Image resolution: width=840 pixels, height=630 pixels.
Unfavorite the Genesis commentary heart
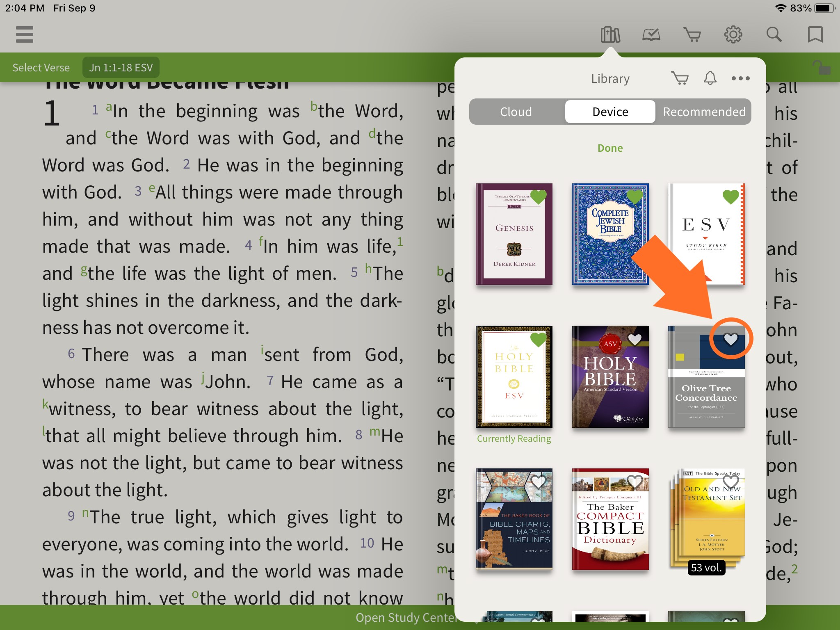point(539,197)
